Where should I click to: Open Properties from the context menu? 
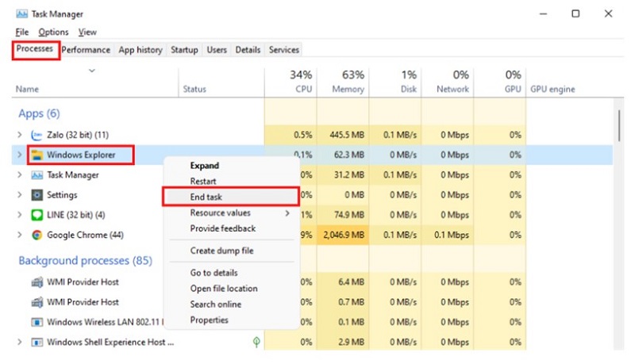click(210, 320)
